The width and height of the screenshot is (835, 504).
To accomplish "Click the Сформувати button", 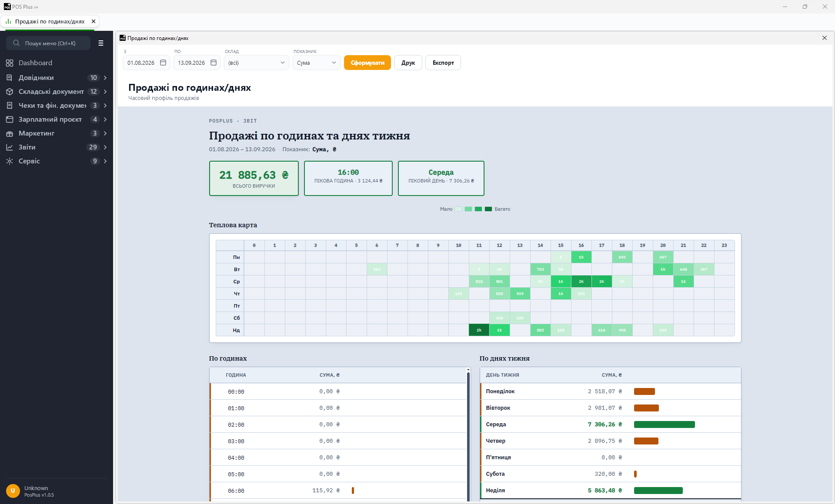I will (x=367, y=63).
